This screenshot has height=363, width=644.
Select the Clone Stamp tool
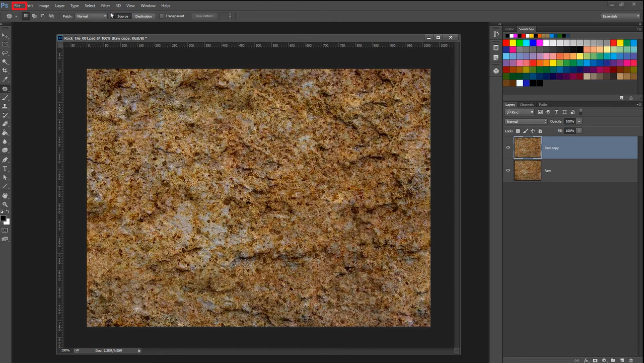(5, 106)
